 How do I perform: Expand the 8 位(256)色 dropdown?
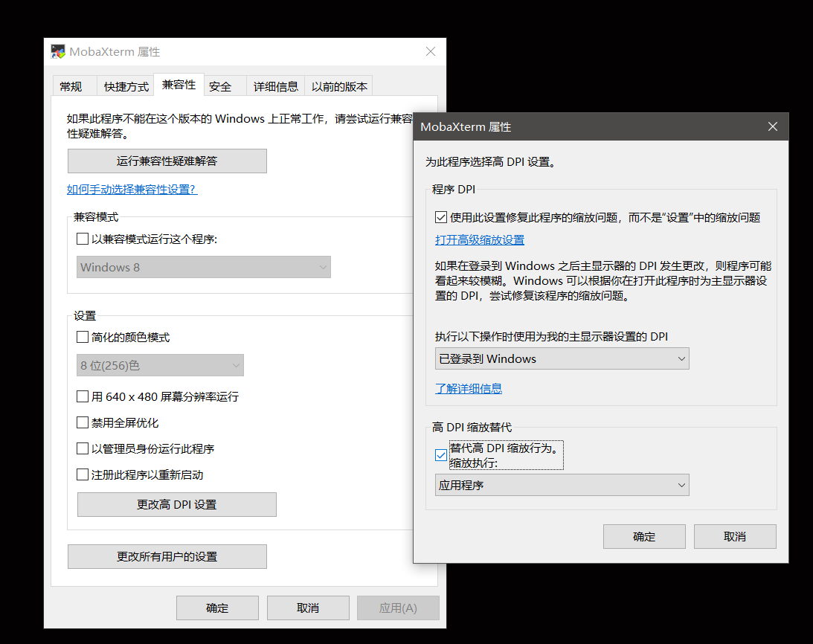pos(160,365)
